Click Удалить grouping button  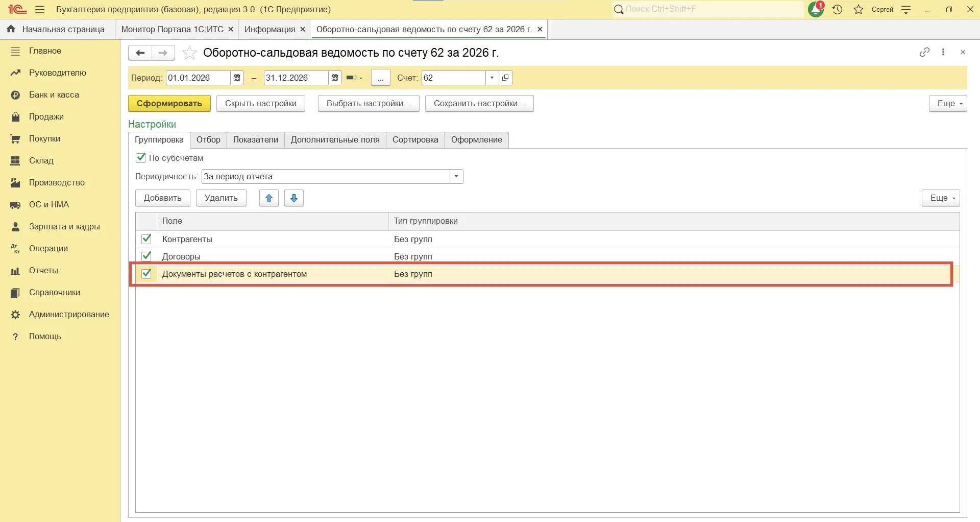[x=221, y=198]
